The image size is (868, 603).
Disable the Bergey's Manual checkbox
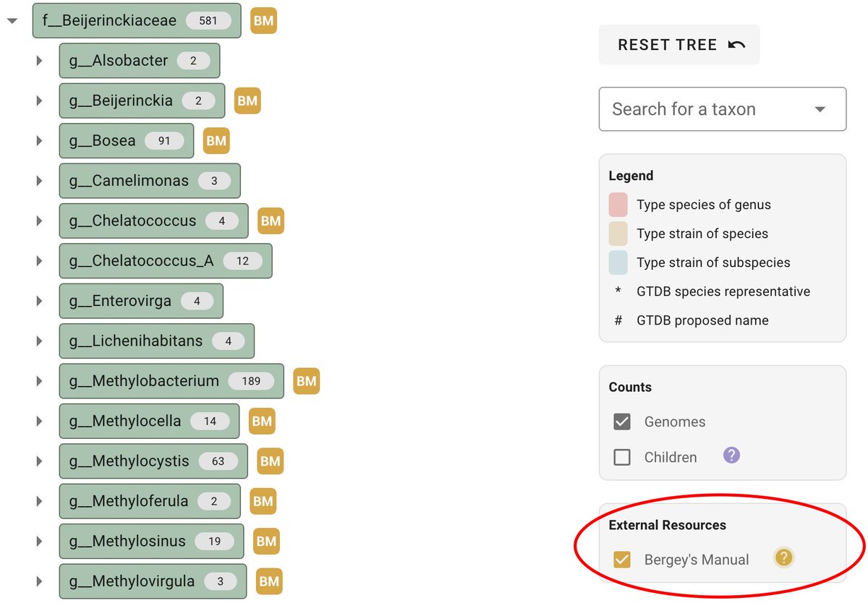[622, 560]
